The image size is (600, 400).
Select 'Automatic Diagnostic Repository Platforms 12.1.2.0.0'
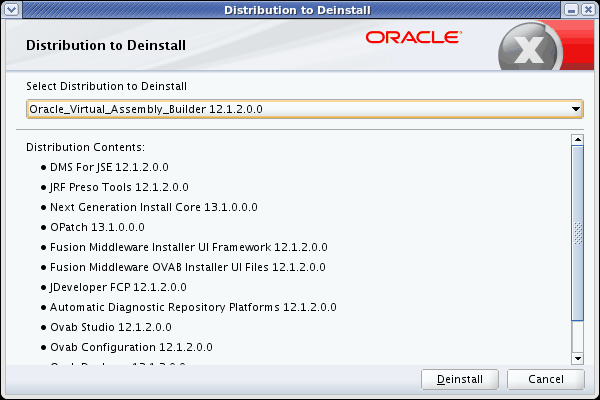tap(193, 307)
